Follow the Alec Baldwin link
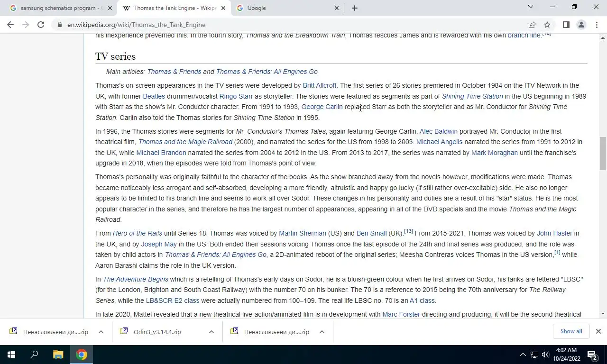 pos(439,131)
